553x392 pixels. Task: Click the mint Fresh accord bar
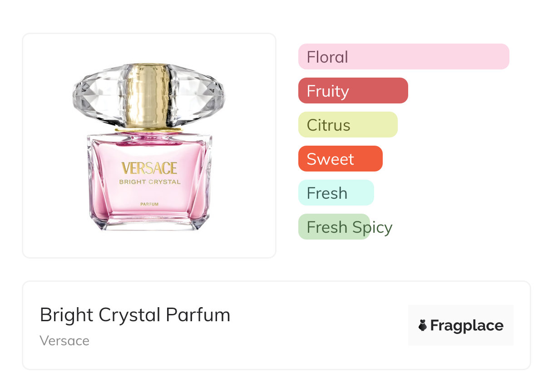pos(336,193)
